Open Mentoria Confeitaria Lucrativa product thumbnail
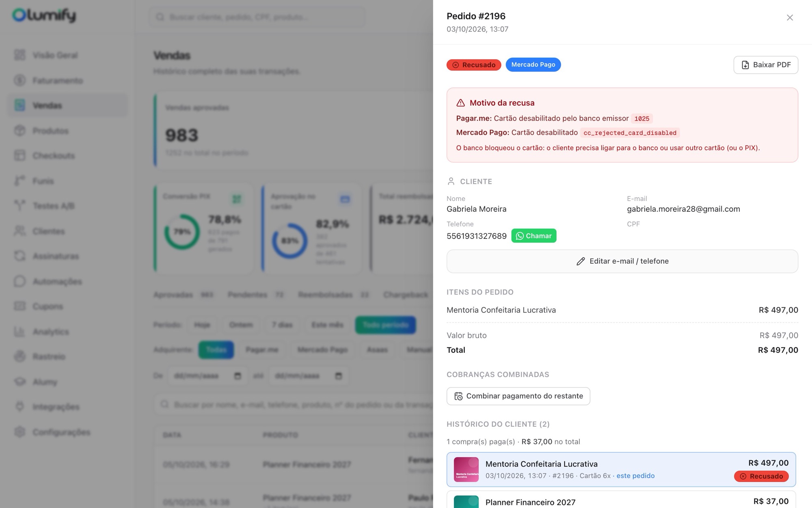Image resolution: width=812 pixels, height=508 pixels. [466, 469]
